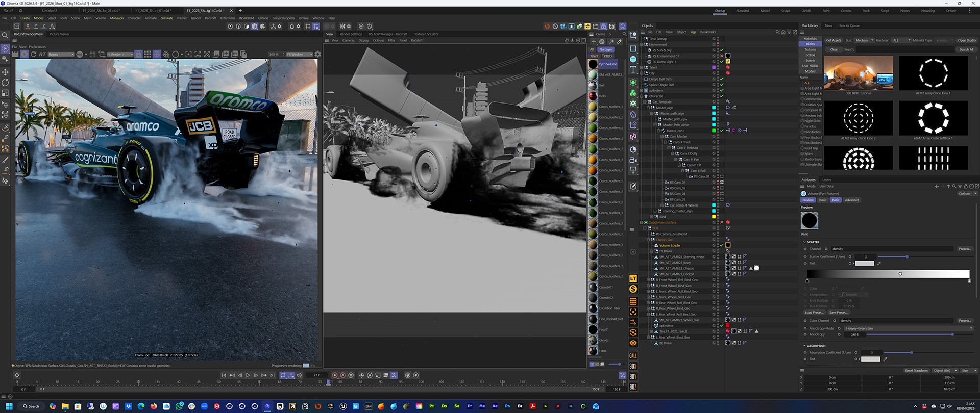Open the Anisotropy Mode dropdown
The image size is (980, 413).
tap(909, 328)
